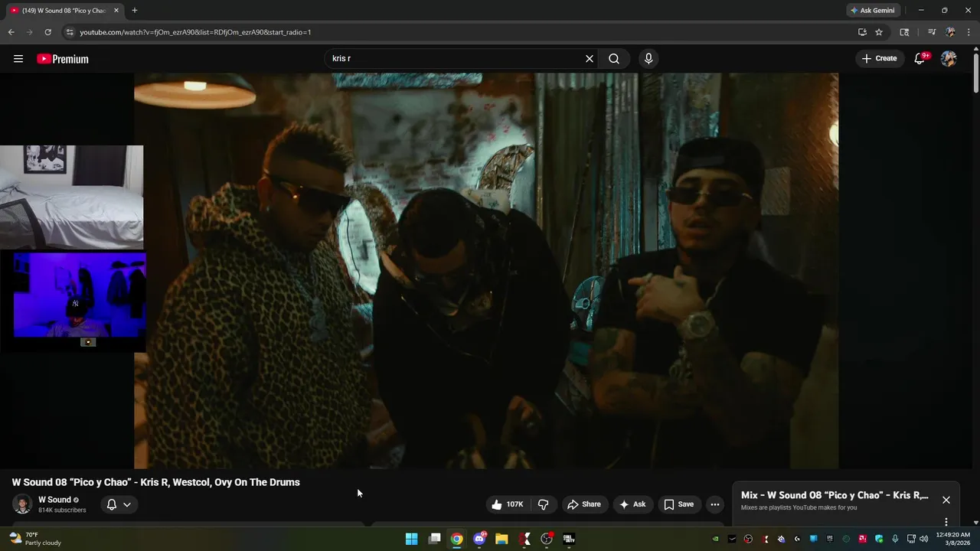Click the Mix playlist title
This screenshot has height=551, width=980.
835,495
